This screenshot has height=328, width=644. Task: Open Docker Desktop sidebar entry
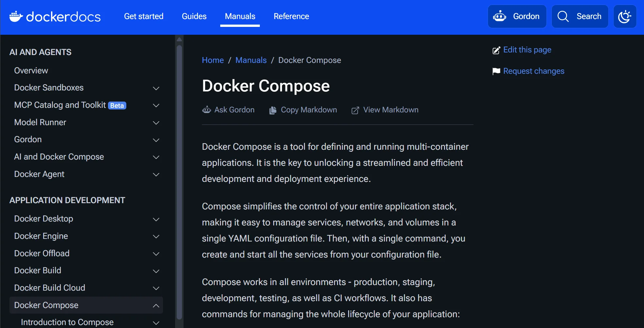(44, 219)
